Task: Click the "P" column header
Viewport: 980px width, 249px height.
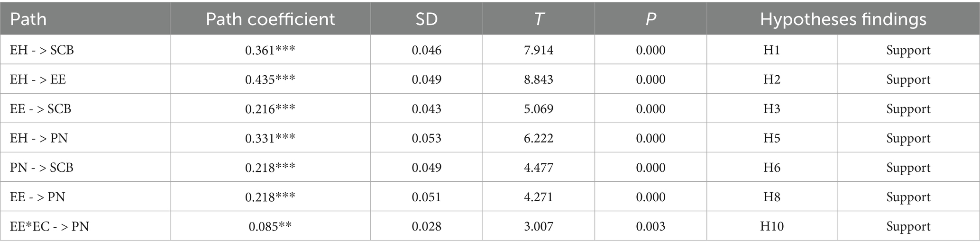Action: [x=650, y=19]
